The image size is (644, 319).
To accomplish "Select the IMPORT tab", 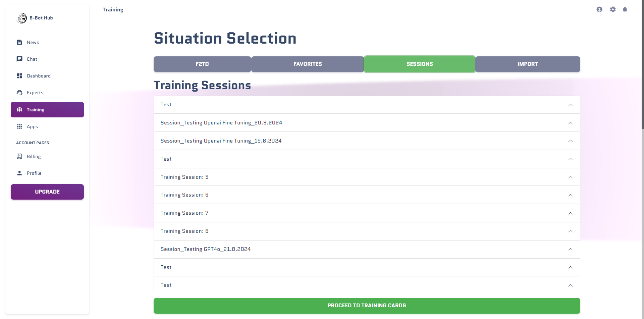I will pyautogui.click(x=528, y=64).
